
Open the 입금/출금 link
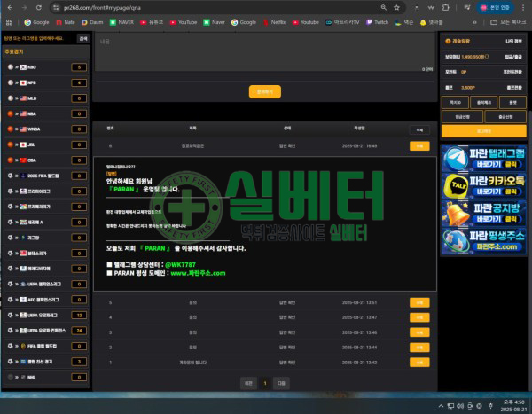tap(513, 57)
